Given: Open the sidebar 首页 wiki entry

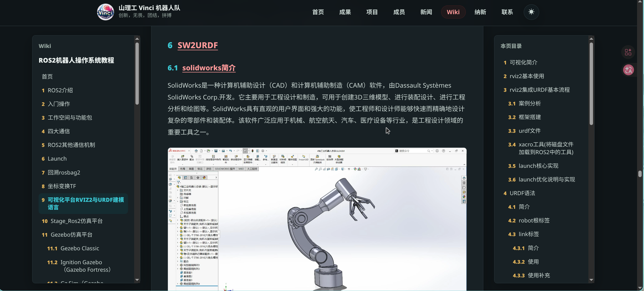Looking at the screenshot, I should [83, 77].
